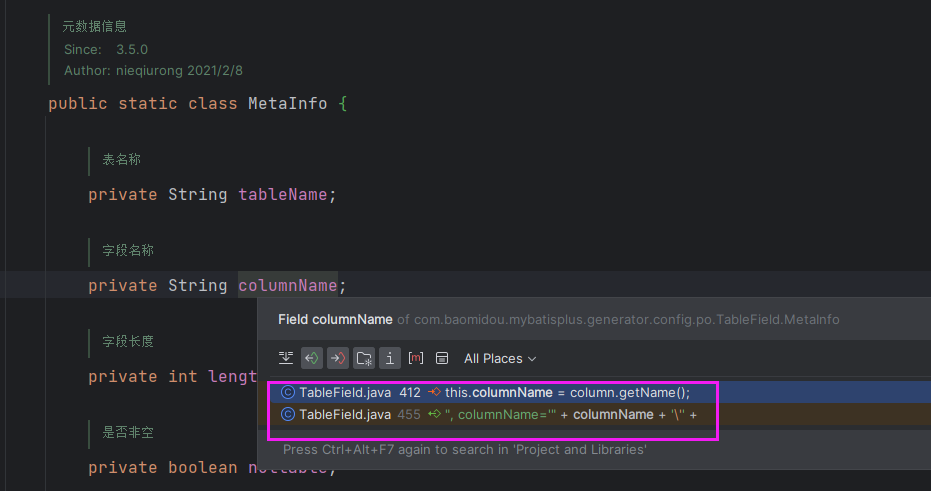Click the chevron beside All Places
Screen dimensions: 931x491
(x=532, y=359)
